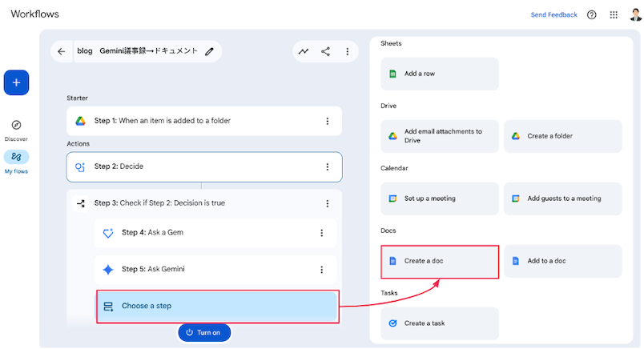
Task: Open the Send Feedback link
Action: 553,14
